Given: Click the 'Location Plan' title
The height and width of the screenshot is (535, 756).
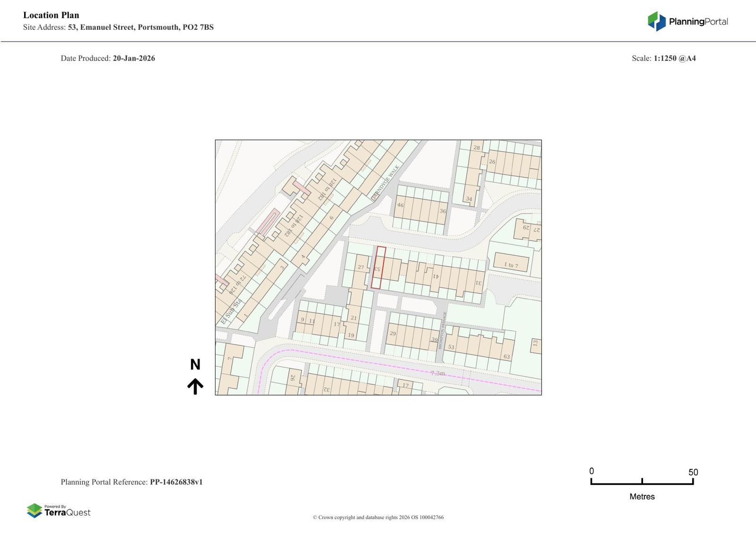Looking at the screenshot, I should point(51,15).
